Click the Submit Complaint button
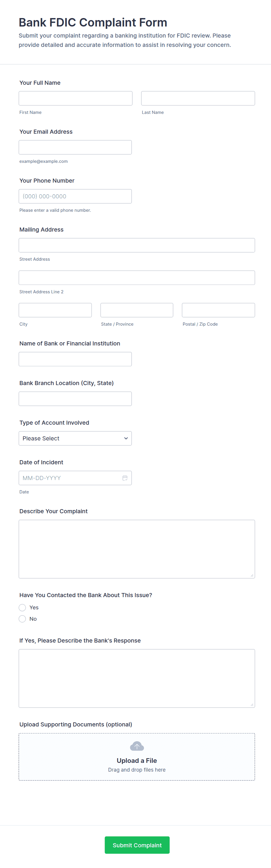 (137, 845)
